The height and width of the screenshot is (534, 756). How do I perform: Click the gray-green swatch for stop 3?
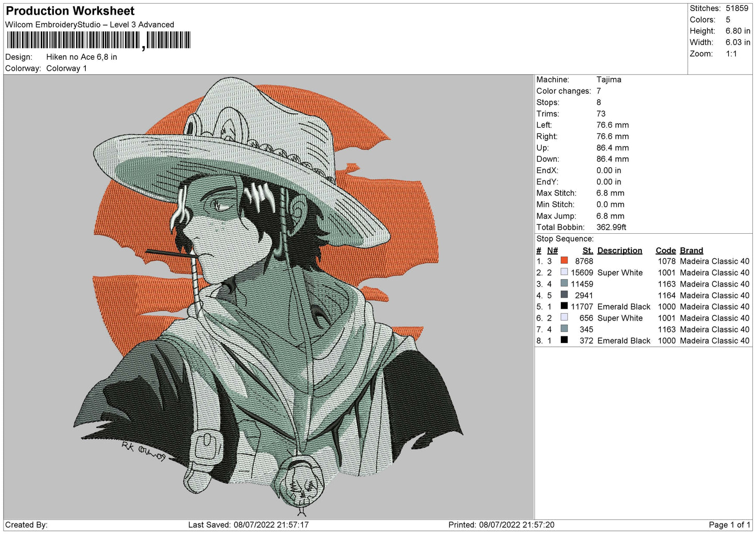(564, 283)
